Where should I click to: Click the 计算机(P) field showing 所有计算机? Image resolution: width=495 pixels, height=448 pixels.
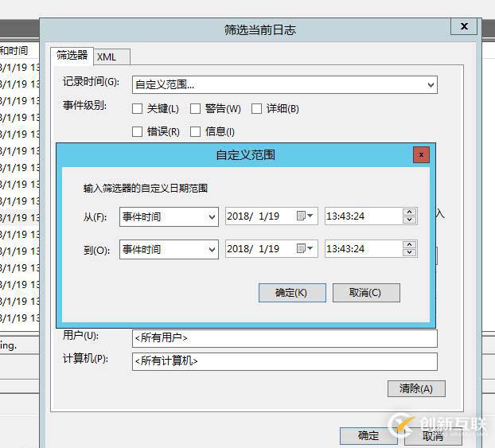(x=284, y=361)
